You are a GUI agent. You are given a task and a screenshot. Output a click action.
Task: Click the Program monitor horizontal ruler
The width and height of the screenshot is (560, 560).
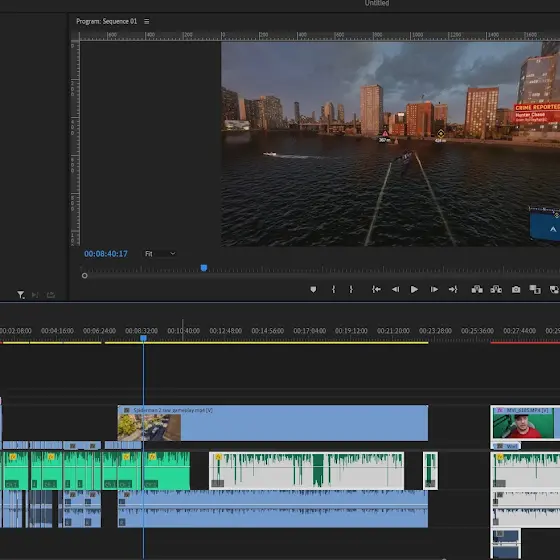click(320, 35)
